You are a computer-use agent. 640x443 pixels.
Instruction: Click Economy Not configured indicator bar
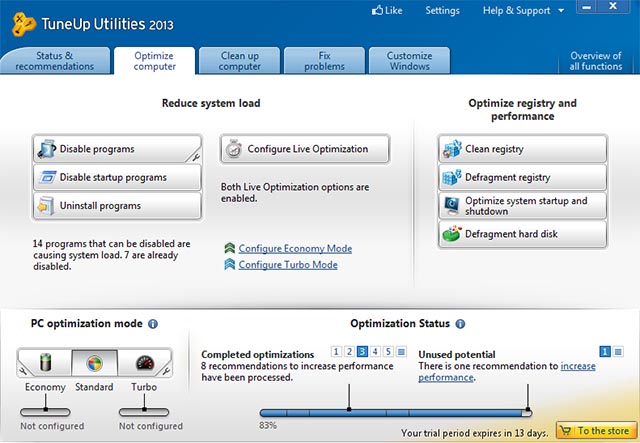pyautogui.click(x=45, y=412)
